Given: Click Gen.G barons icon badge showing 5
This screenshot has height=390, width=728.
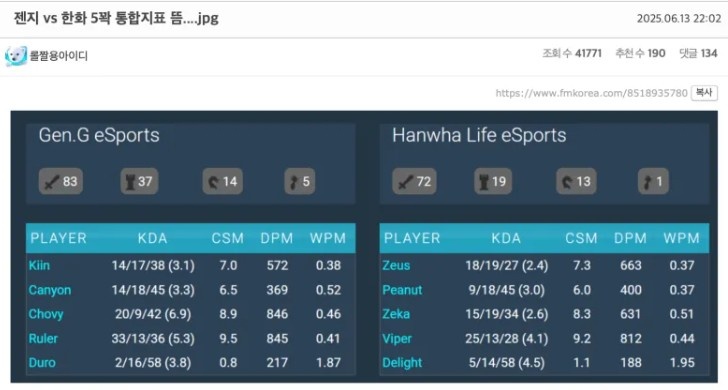Looking at the screenshot, I should 299,181.
